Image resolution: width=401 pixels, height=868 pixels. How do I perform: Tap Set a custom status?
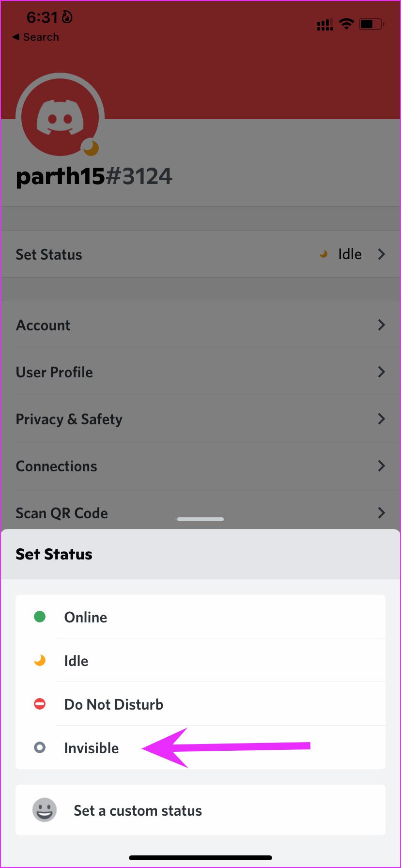(138, 810)
